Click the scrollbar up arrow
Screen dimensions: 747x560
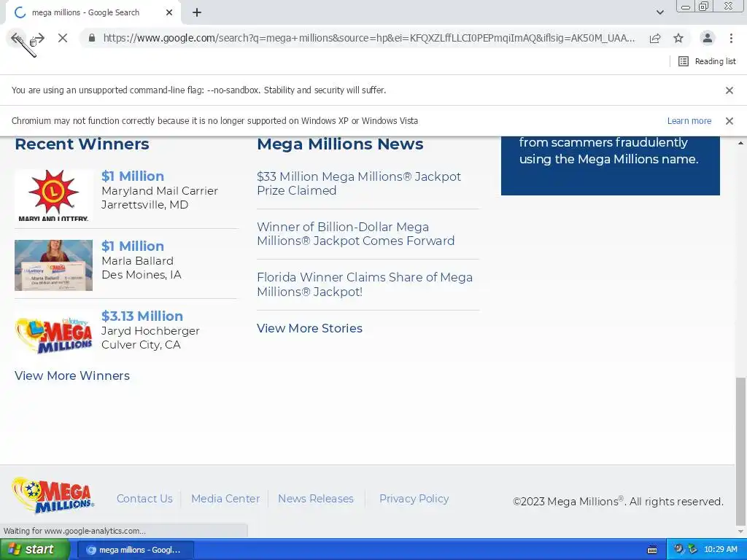(x=741, y=143)
